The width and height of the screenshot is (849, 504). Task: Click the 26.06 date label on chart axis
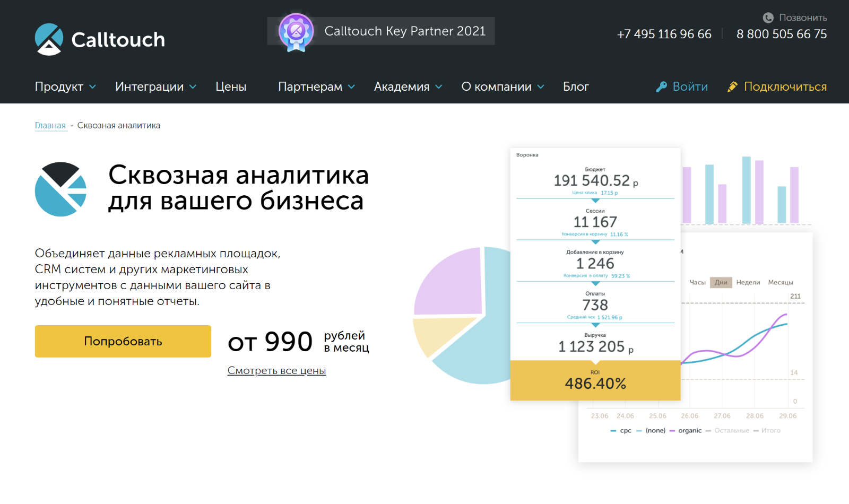tap(690, 416)
